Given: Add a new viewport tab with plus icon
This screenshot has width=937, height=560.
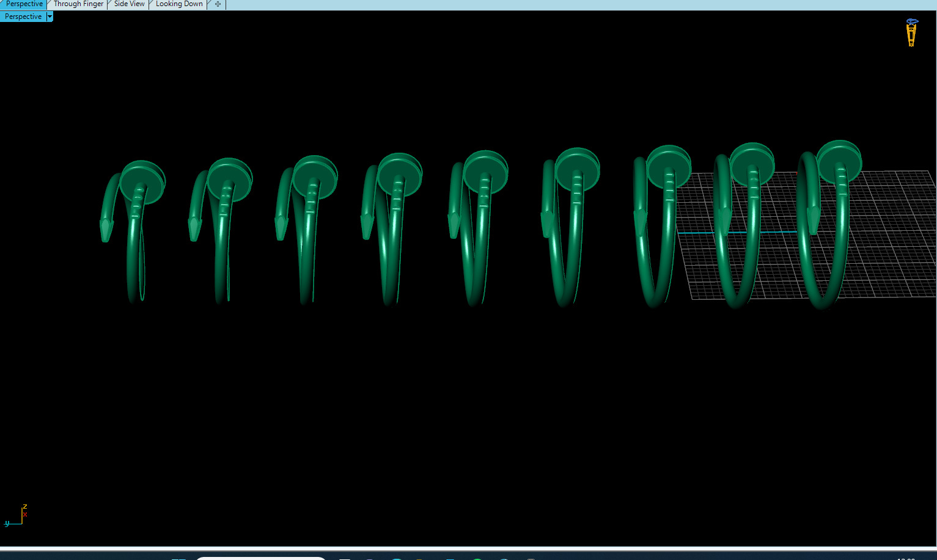Looking at the screenshot, I should (x=218, y=4).
